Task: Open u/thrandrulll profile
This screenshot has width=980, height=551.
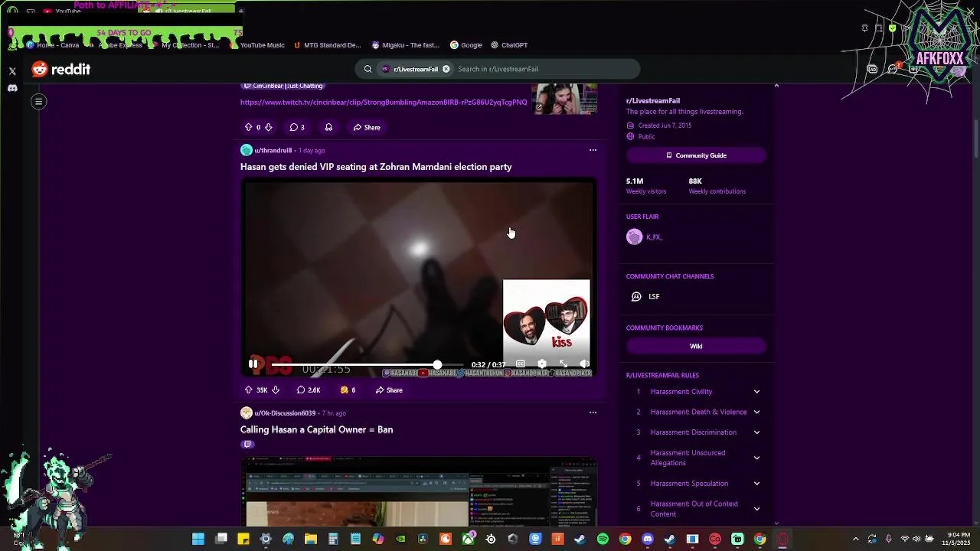Action: click(x=273, y=150)
